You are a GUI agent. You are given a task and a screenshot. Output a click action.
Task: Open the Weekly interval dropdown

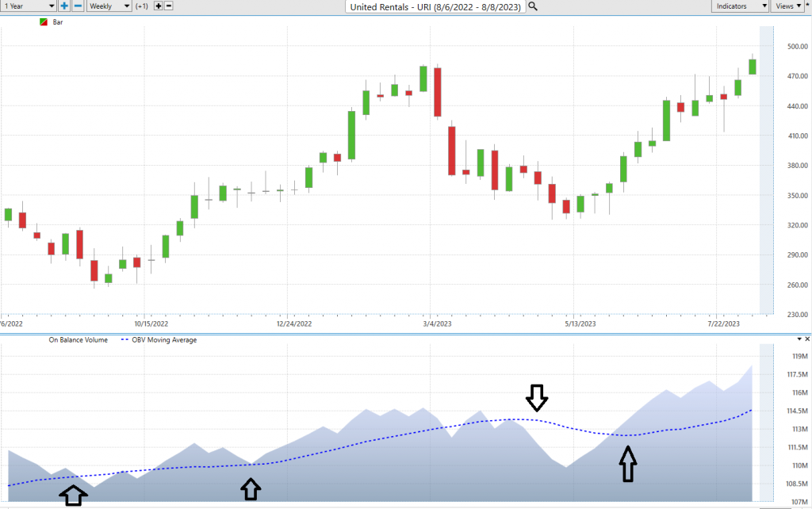tap(109, 6)
